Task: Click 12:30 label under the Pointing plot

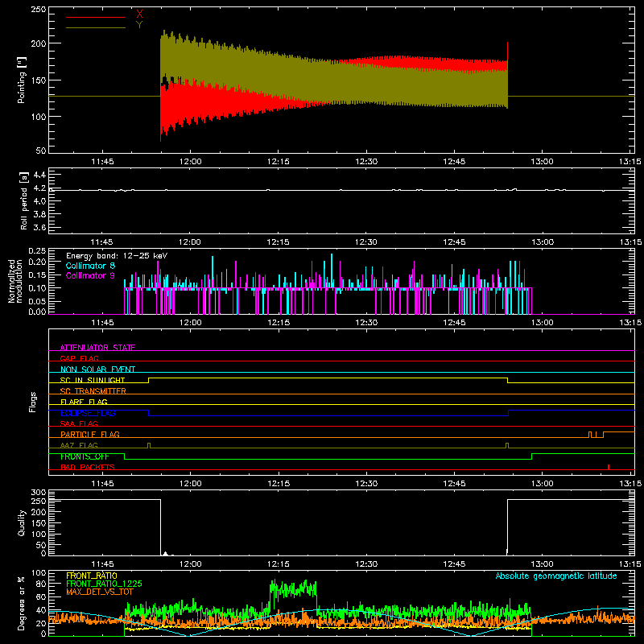Action: 366,162
